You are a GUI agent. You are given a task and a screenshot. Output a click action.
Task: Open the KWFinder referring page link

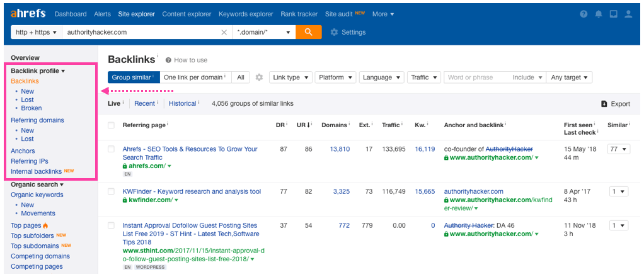pyautogui.click(x=192, y=191)
